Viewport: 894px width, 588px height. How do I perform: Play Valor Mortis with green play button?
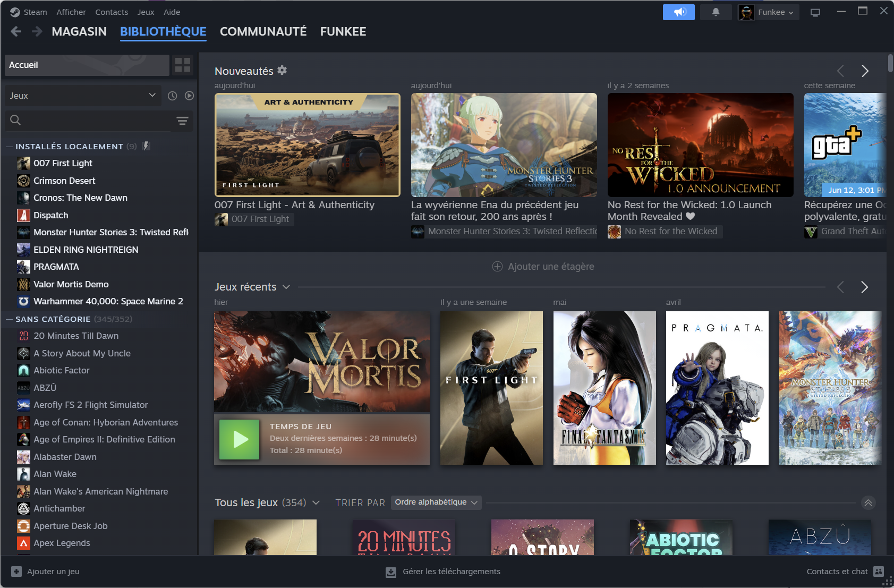pos(240,439)
